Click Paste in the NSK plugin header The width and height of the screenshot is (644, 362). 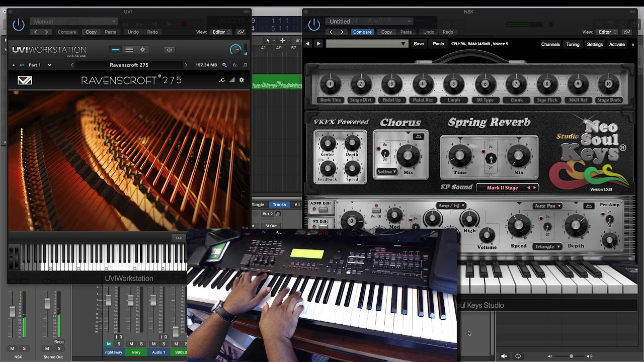coord(406,32)
